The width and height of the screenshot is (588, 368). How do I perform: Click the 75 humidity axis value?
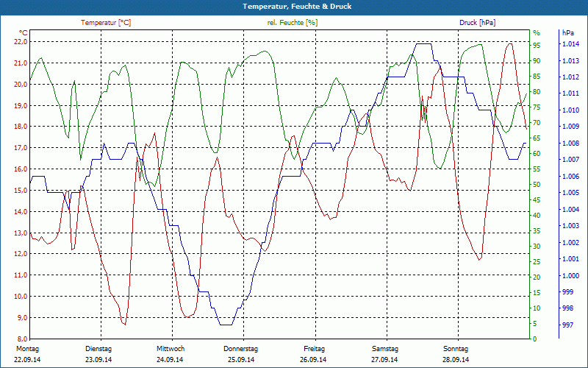(537, 107)
